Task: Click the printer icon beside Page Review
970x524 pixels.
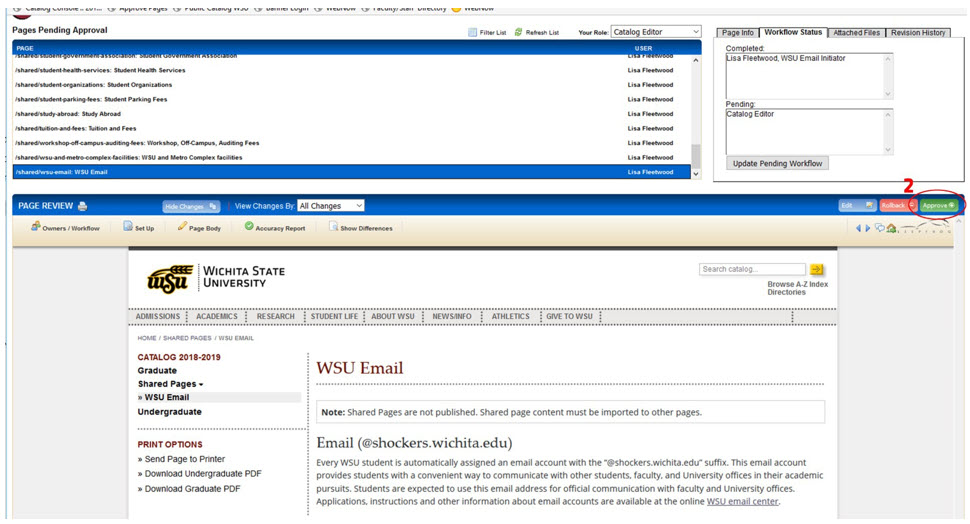Action: [82, 206]
